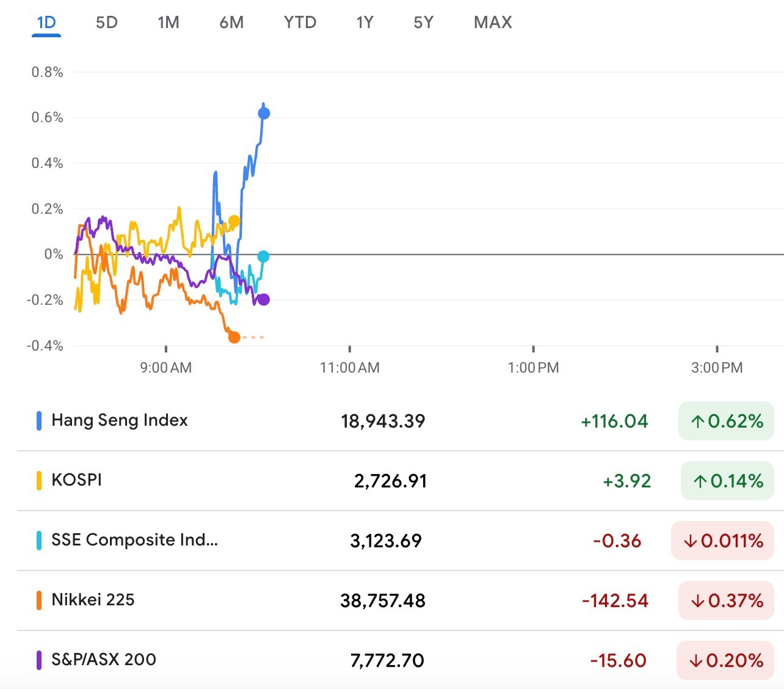
Task: Open the Hang Seng Index row
Action: point(401,421)
